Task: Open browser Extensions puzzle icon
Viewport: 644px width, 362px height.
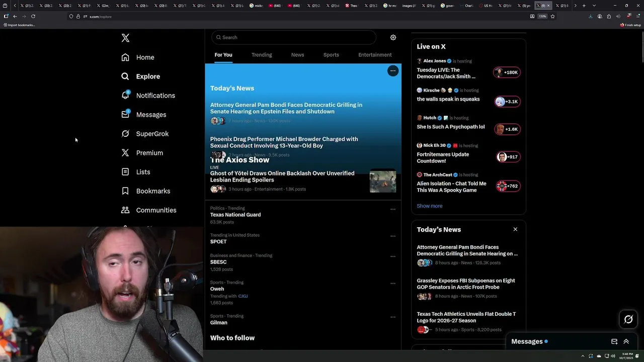Action: 609,17
